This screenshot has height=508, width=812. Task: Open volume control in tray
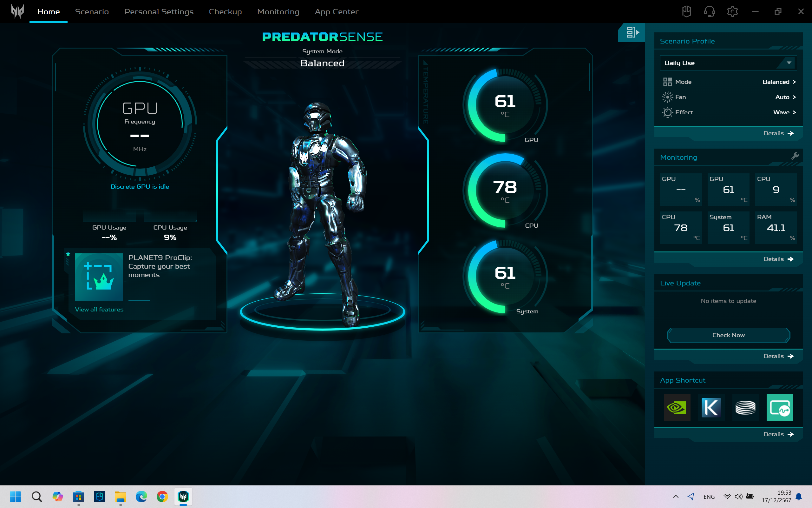click(x=738, y=497)
